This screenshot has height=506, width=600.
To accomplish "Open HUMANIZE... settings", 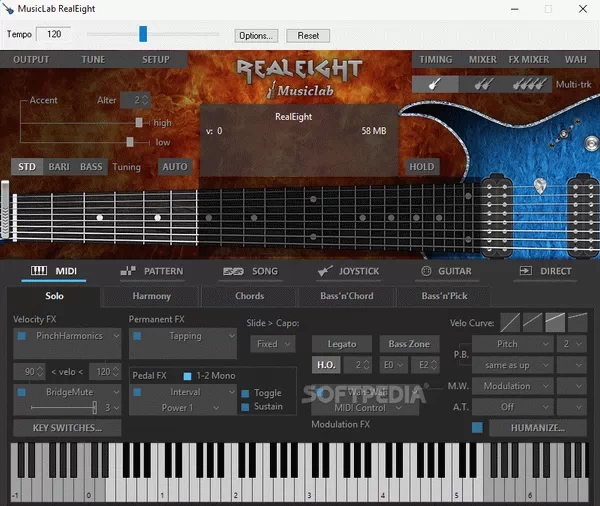I will (538, 428).
